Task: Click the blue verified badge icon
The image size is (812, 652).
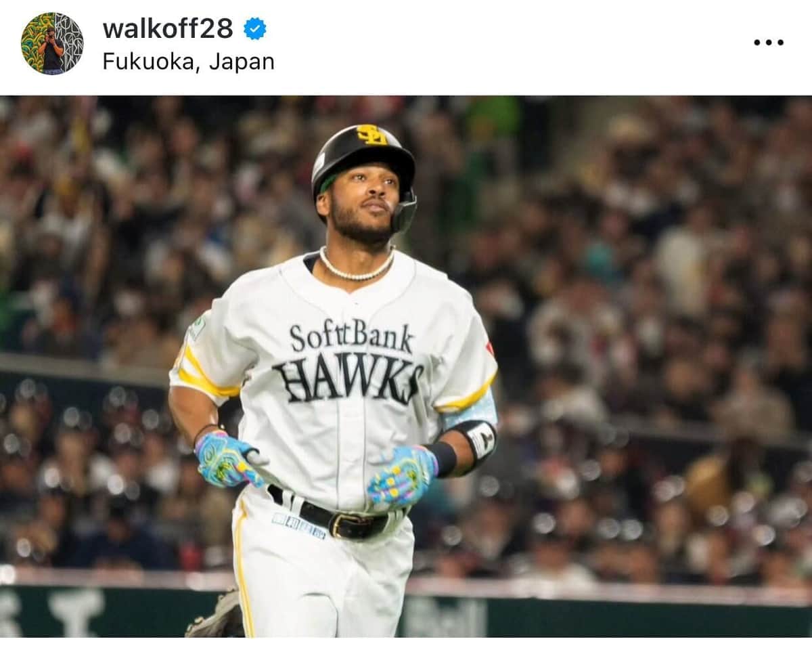Action: pos(255,28)
